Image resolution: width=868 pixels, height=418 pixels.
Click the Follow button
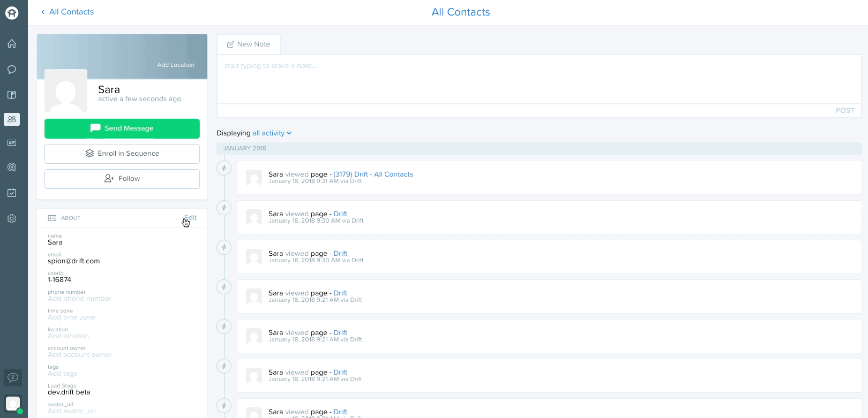tap(122, 179)
